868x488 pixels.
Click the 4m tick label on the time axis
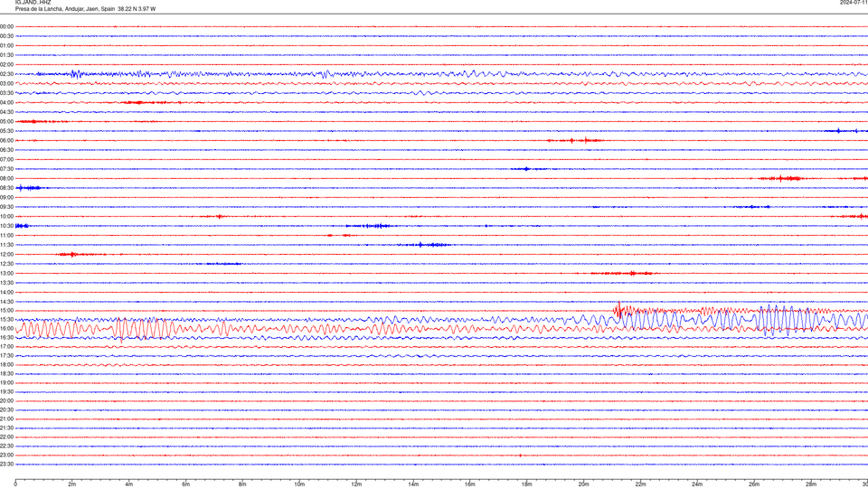(129, 484)
